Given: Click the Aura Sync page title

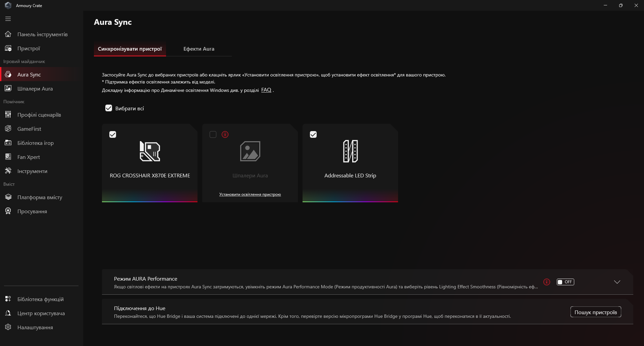Looking at the screenshot, I should pos(113,22).
